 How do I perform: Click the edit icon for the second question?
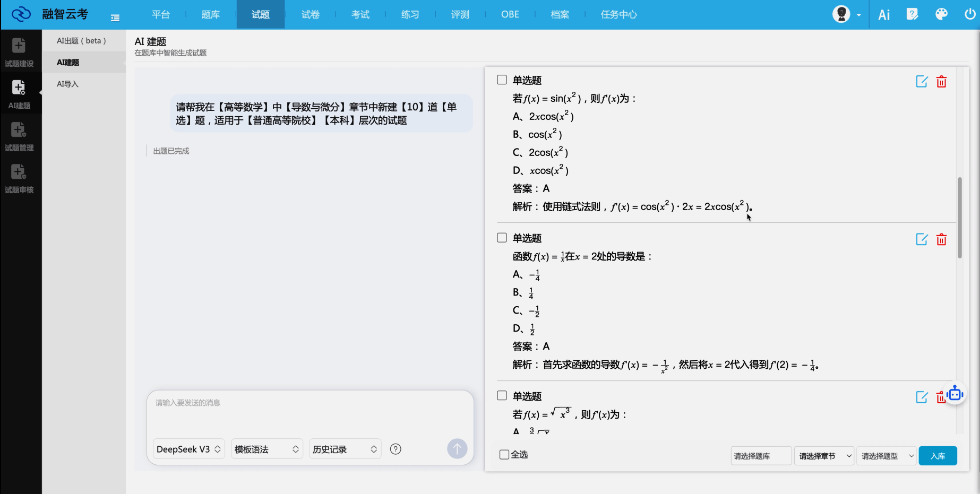(x=922, y=239)
